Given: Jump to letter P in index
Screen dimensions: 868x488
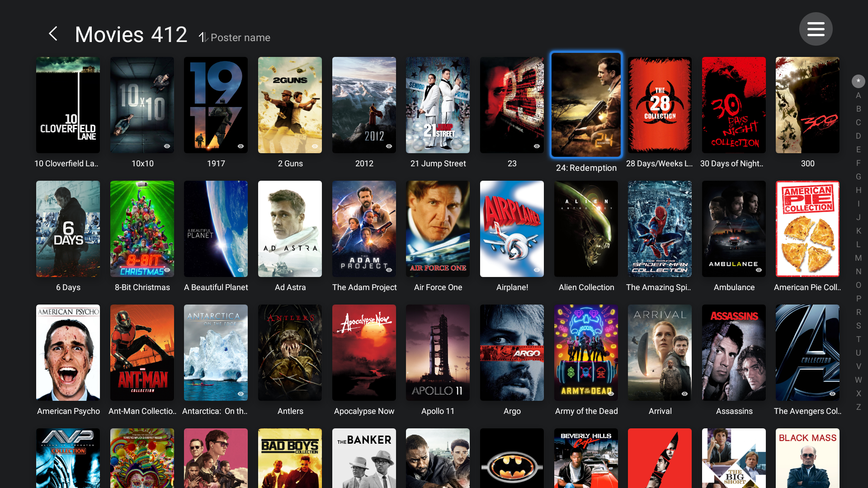Looking at the screenshot, I should pos(858,299).
